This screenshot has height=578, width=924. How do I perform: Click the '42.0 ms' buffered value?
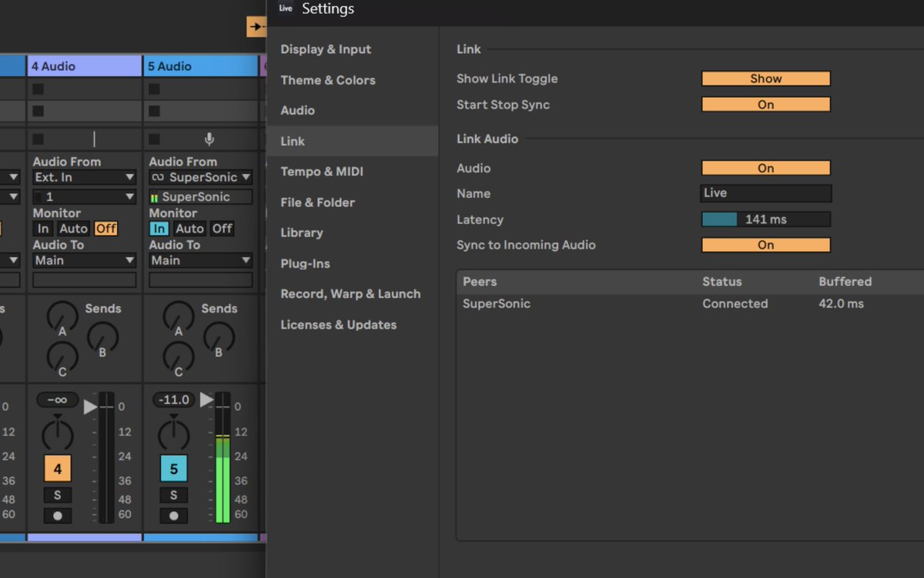click(x=841, y=304)
